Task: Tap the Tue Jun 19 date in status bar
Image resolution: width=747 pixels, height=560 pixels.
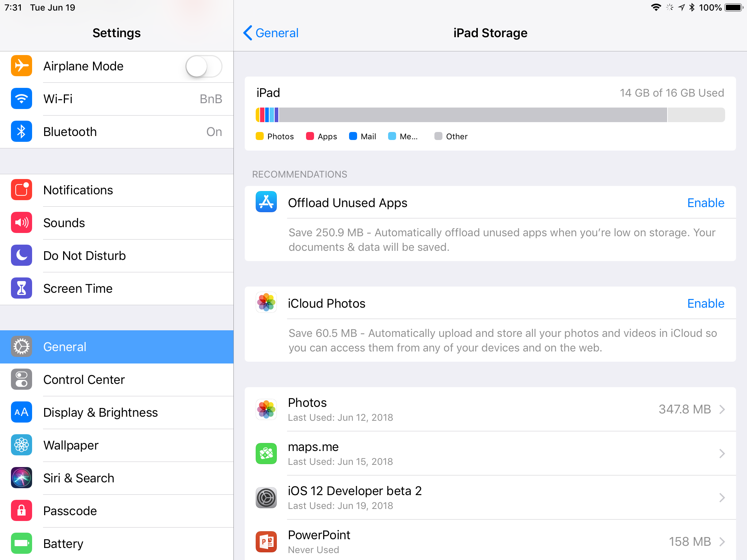Action: coord(53,8)
